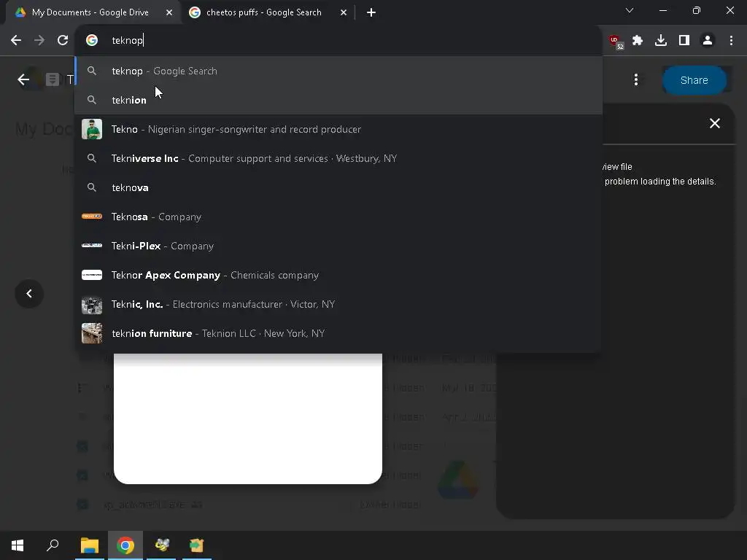Select the Tekni-Plex Company suggestion
The image size is (747, 560).
click(x=338, y=246)
